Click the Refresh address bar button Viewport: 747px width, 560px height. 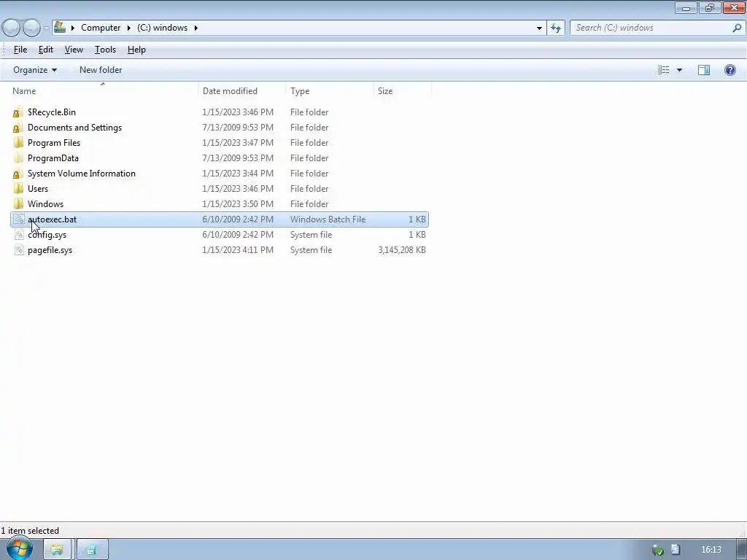coord(555,28)
